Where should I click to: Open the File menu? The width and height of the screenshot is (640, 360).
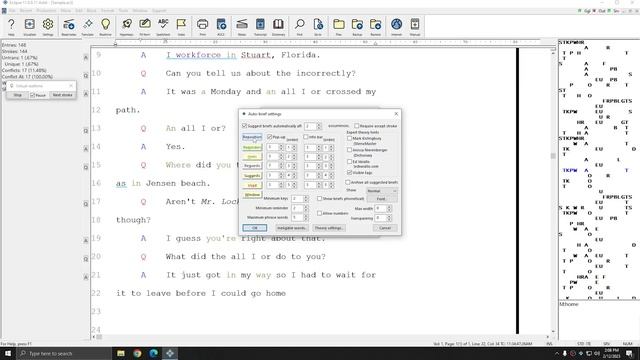12,11
